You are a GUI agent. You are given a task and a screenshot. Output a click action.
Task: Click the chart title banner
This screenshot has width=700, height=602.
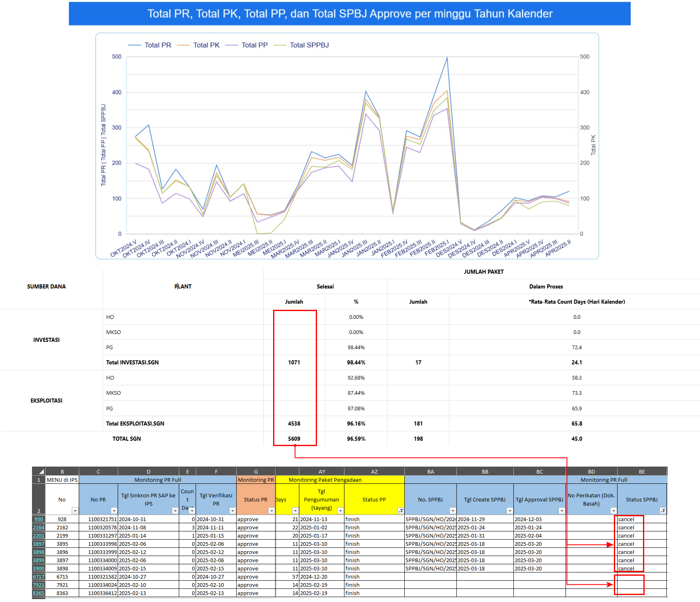coord(349,14)
